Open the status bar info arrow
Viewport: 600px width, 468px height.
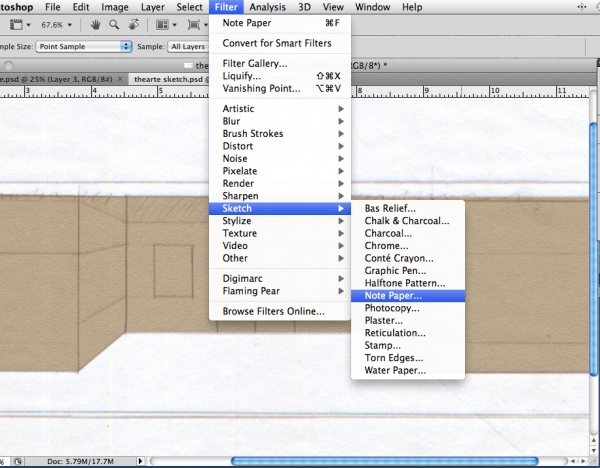(140, 461)
